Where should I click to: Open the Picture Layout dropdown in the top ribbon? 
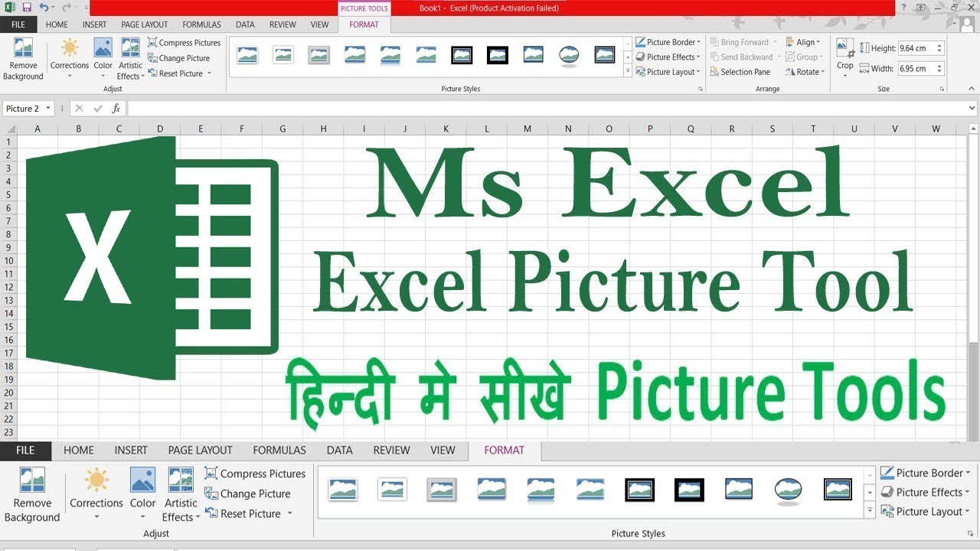click(x=668, y=72)
